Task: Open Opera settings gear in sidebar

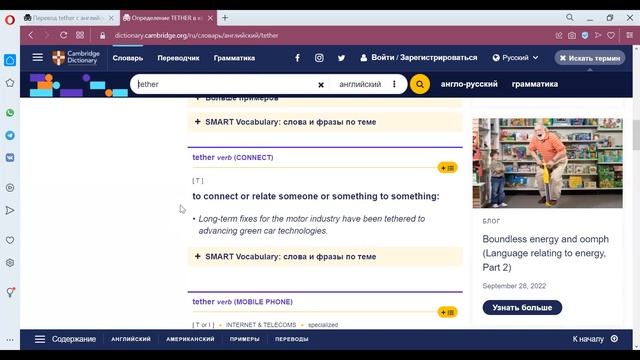Action: click(x=10, y=263)
